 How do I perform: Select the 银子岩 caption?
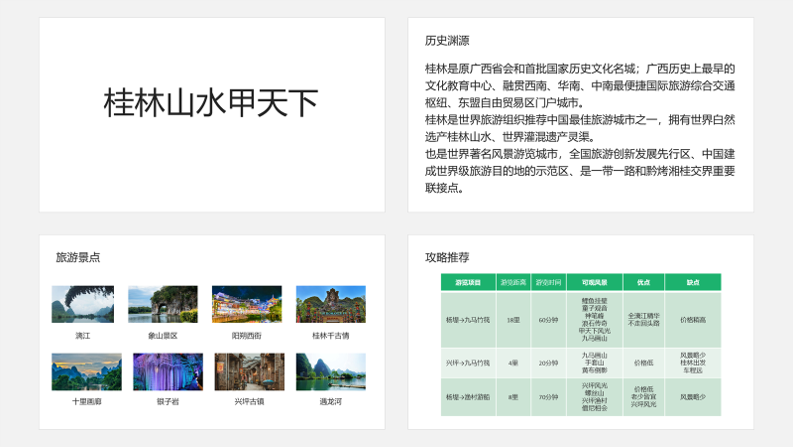[168, 401]
